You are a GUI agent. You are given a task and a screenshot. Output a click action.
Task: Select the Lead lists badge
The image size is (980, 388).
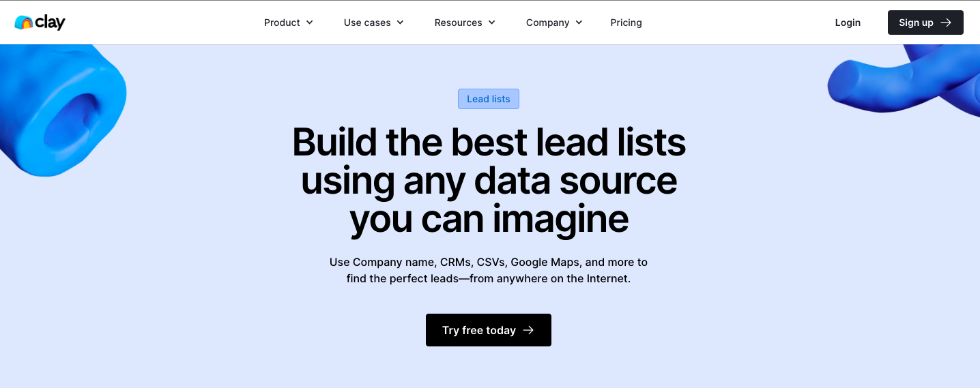click(x=489, y=99)
